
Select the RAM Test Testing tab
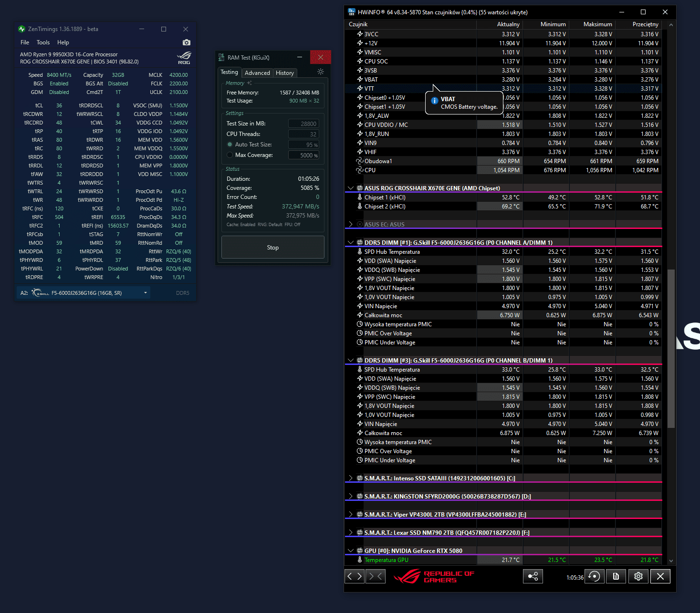tap(229, 72)
